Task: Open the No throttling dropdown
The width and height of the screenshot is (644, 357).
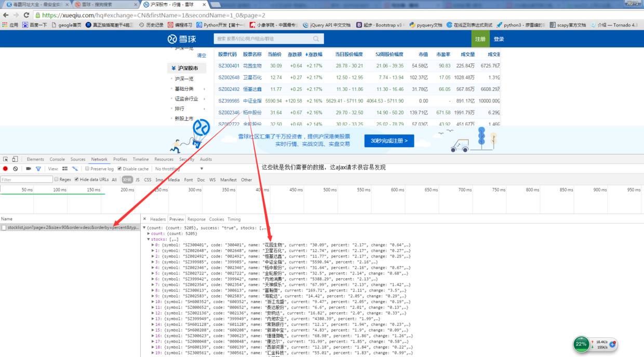Action: (179, 169)
